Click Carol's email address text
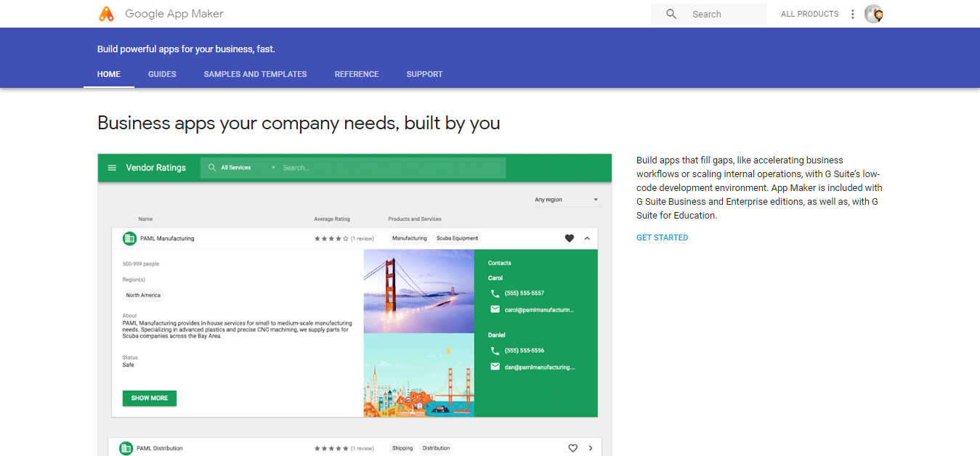This screenshot has height=456, width=980. [x=540, y=310]
